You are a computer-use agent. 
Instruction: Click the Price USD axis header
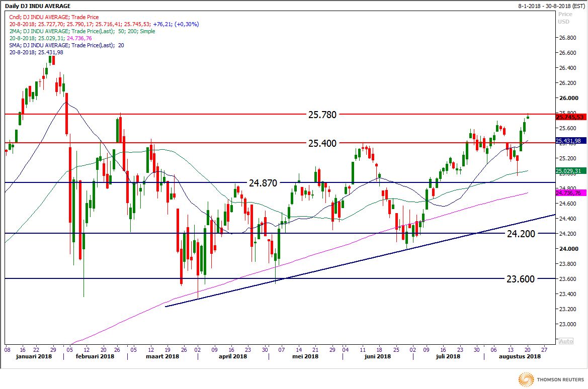click(564, 18)
